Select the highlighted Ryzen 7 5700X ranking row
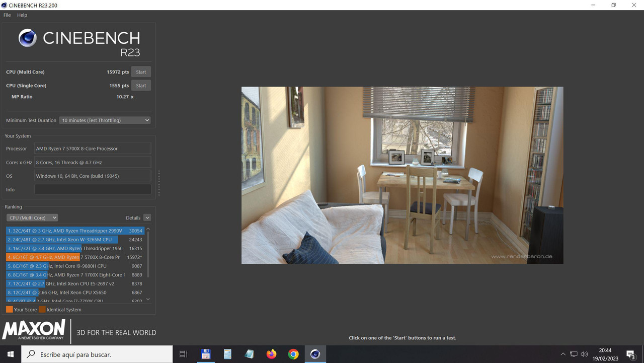 (x=75, y=257)
